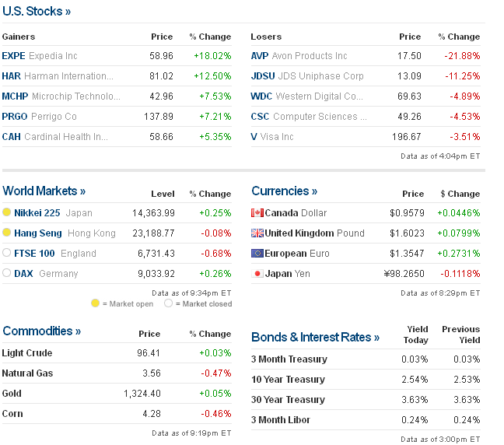Viewport: 504px width, 445px height.
Task: Click the Euro +0.2731% change value
Action: click(x=459, y=254)
